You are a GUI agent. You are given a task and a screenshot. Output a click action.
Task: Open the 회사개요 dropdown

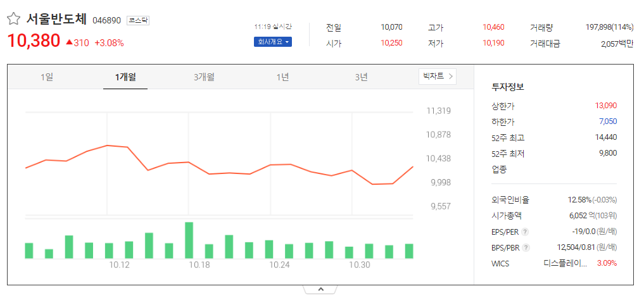tap(273, 42)
